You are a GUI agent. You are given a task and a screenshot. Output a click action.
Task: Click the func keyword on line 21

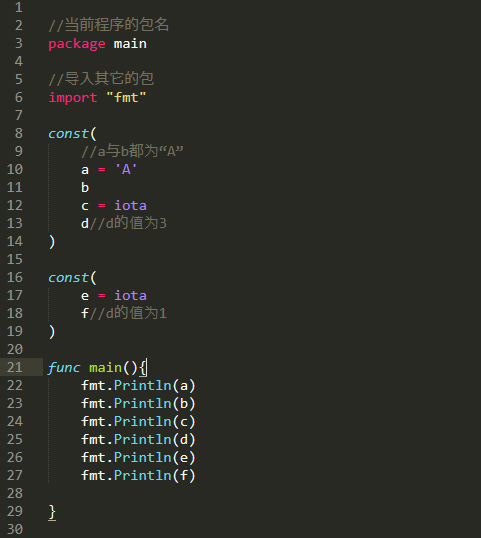[64, 368]
